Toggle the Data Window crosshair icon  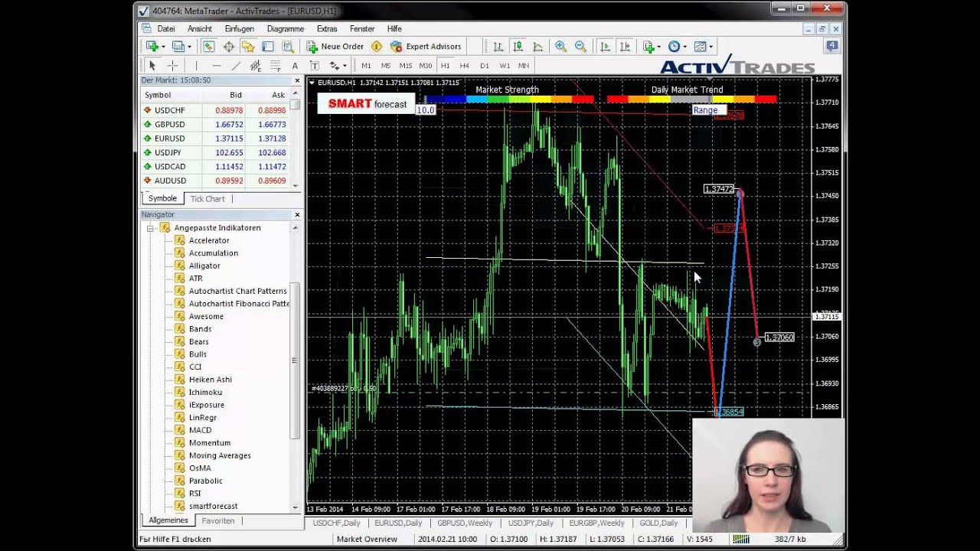pyautogui.click(x=228, y=47)
